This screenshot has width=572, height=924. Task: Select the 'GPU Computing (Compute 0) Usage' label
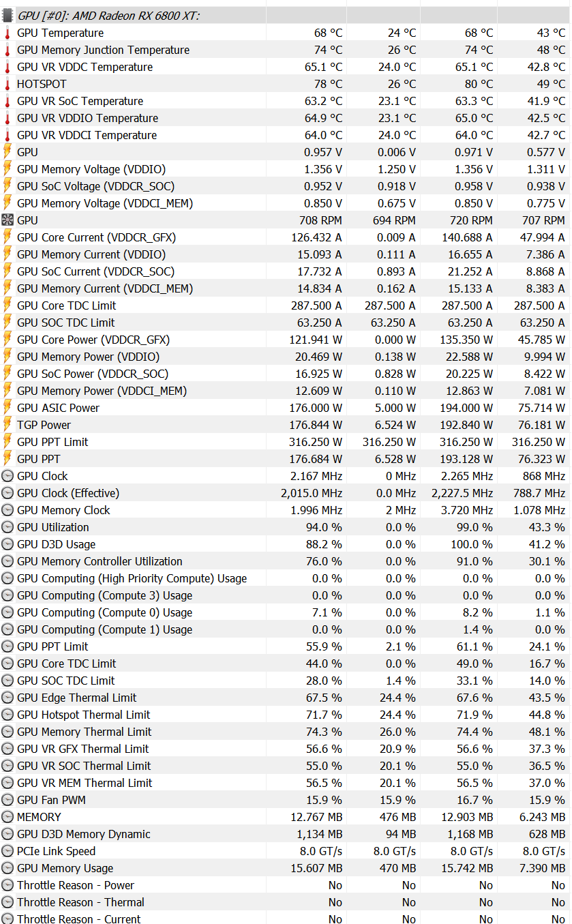[105, 612]
